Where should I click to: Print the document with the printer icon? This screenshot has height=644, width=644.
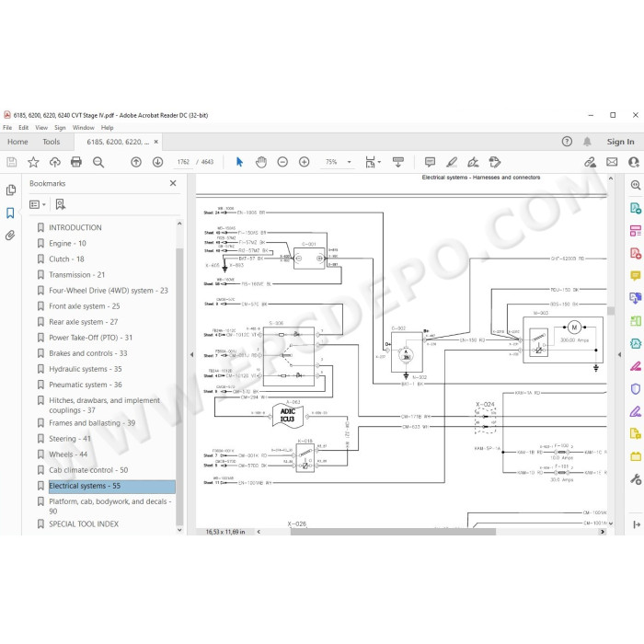pos(76,162)
